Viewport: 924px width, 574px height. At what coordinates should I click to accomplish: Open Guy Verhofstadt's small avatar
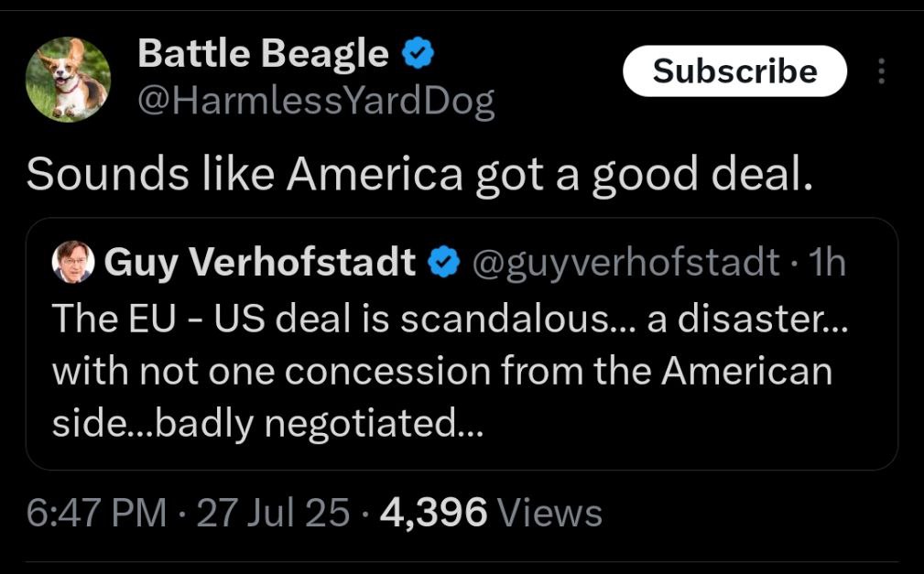73,262
